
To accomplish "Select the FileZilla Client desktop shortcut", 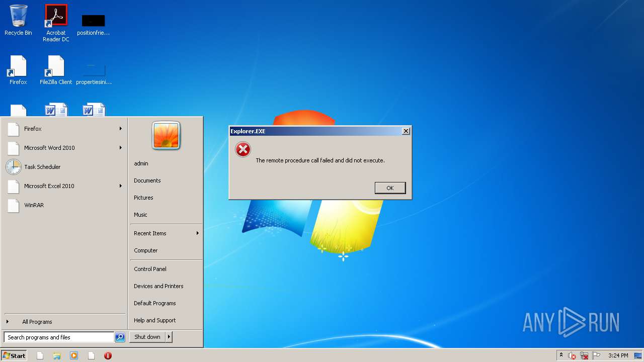I will 56,70.
